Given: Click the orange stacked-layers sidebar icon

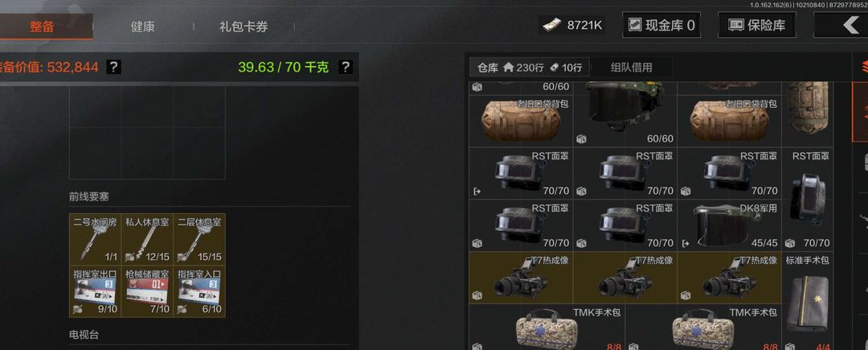Looking at the screenshot, I should 863,68.
